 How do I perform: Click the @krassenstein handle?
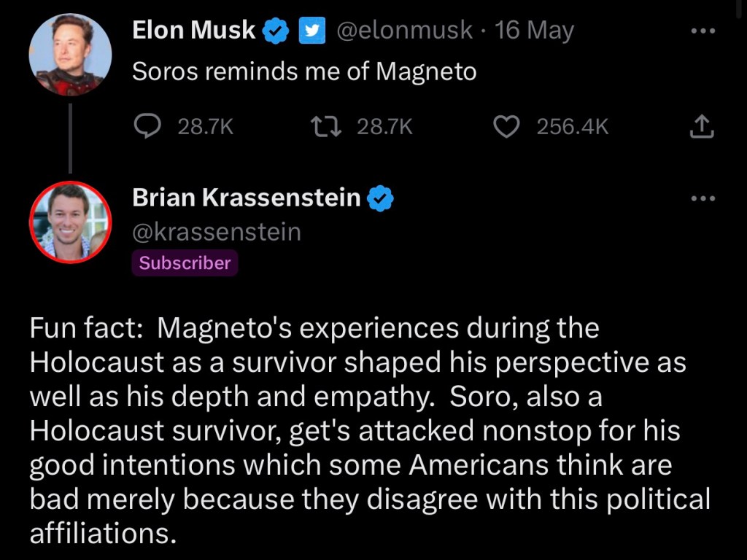217,232
